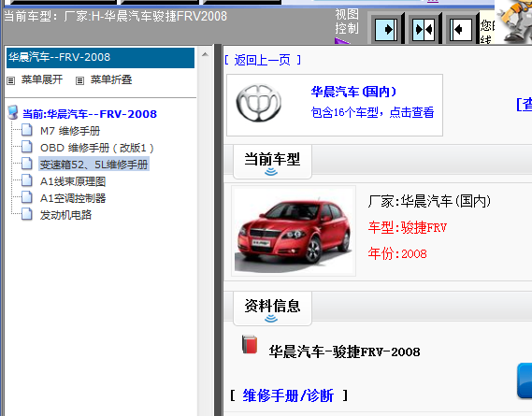532x416 pixels.
Task: Select 变速箱52、5L维修手册 entry
Action: click(94, 165)
